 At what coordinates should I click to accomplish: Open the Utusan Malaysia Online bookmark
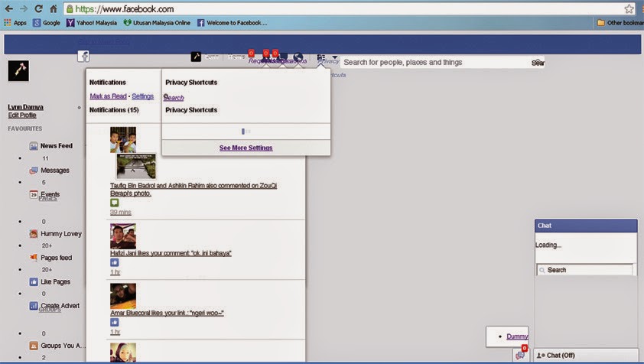coord(157,23)
